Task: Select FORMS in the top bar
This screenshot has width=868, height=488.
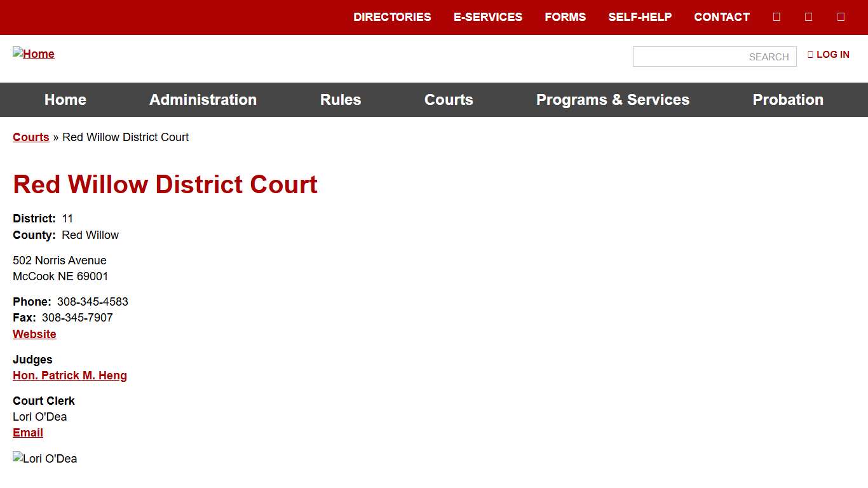Action: coord(565,17)
